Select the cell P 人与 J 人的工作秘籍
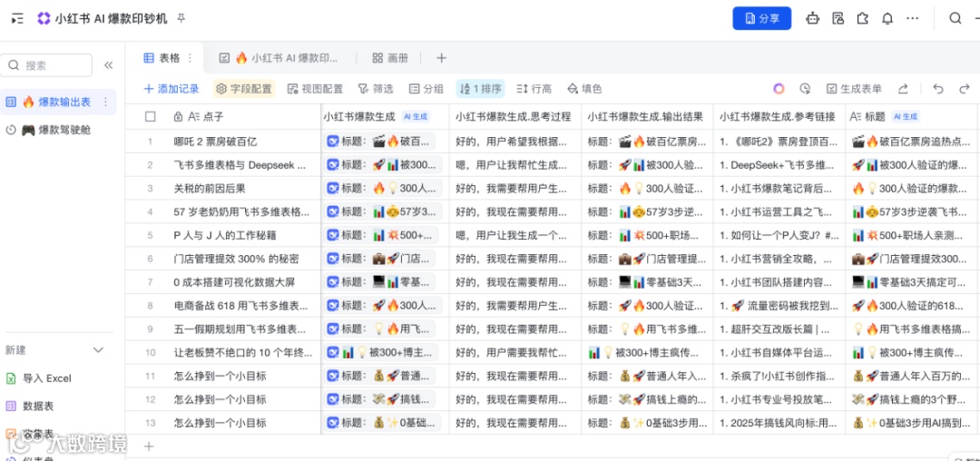Viewport: 980px width, 461px height. click(244, 236)
